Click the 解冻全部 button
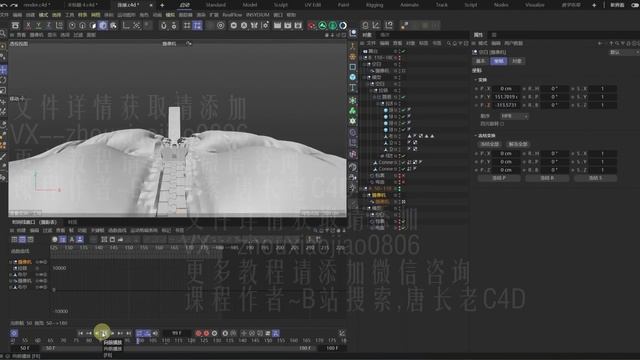Image resolution: width=640 pixels, height=360 pixels. (518, 144)
